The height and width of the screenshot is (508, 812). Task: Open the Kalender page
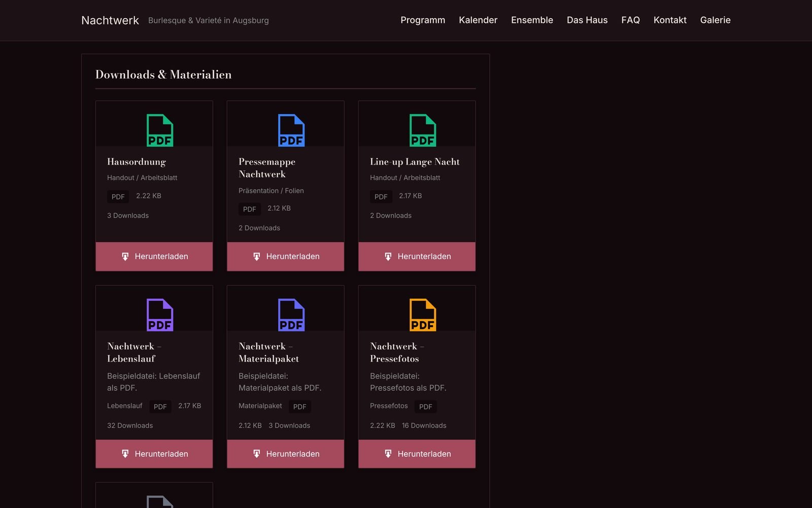[478, 20]
